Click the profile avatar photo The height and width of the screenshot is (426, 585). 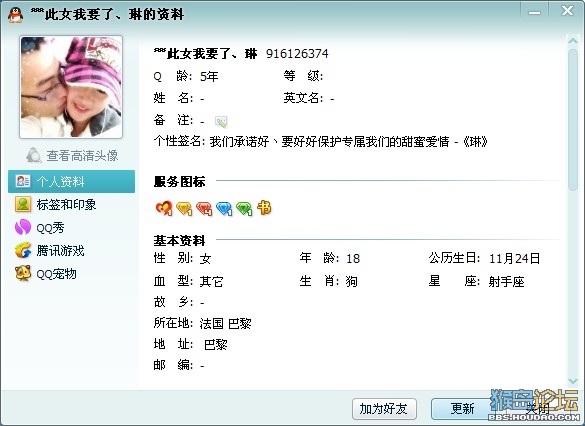(x=71, y=87)
